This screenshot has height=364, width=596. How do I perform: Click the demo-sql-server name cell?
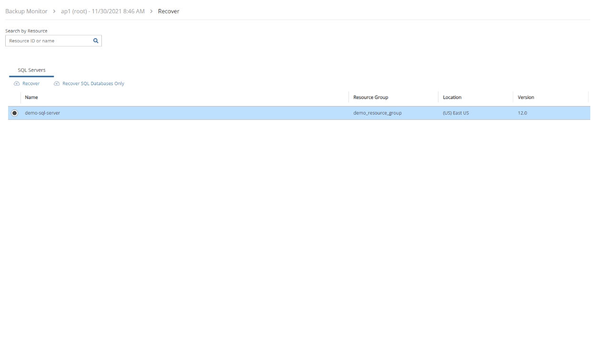point(42,113)
